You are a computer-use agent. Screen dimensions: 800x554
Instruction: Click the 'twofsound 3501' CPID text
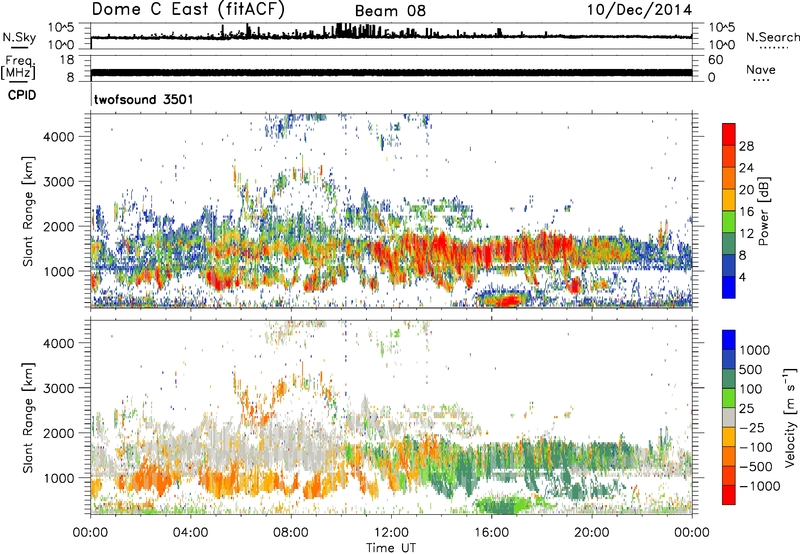(x=144, y=99)
